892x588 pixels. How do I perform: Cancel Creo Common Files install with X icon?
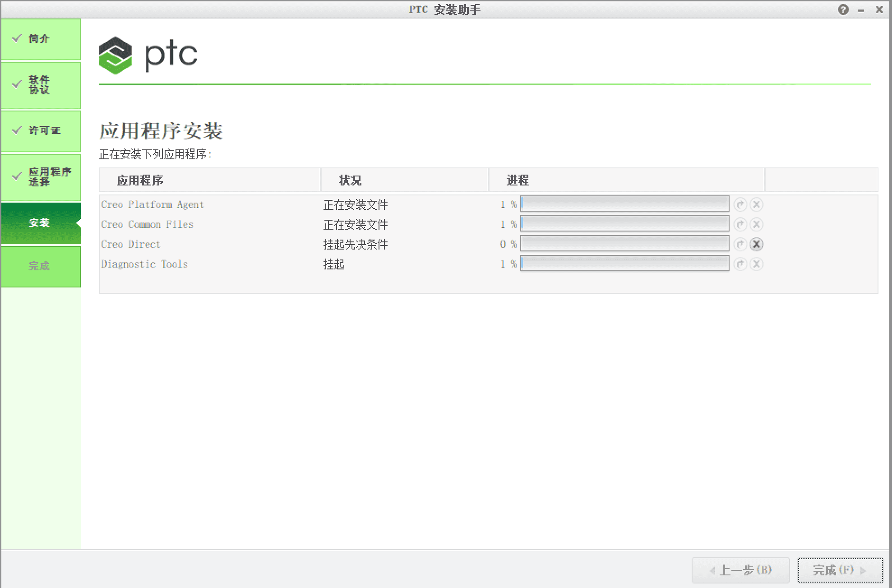click(757, 224)
